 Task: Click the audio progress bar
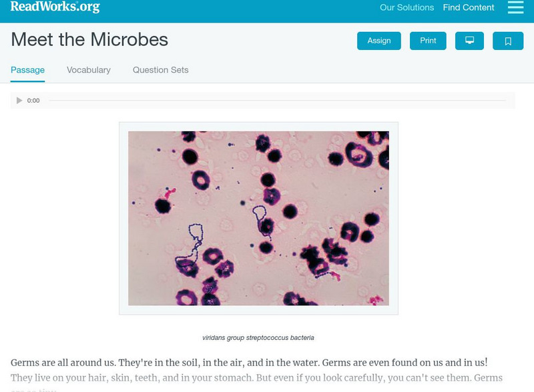tap(277, 101)
